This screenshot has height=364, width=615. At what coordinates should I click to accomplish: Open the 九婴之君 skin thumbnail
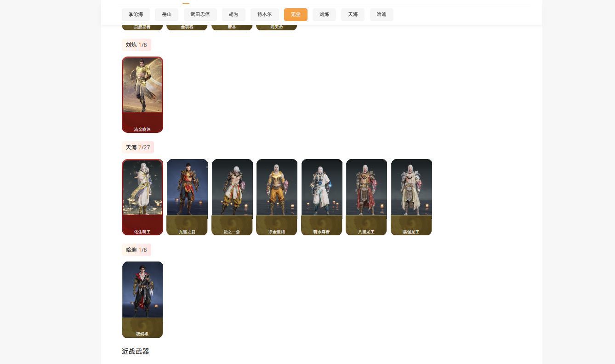point(187,197)
